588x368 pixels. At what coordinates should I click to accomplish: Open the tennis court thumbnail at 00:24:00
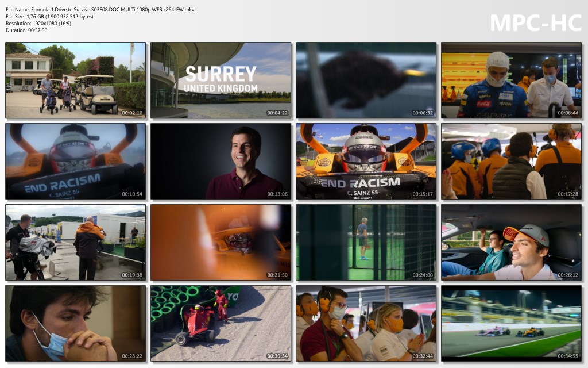coord(366,242)
